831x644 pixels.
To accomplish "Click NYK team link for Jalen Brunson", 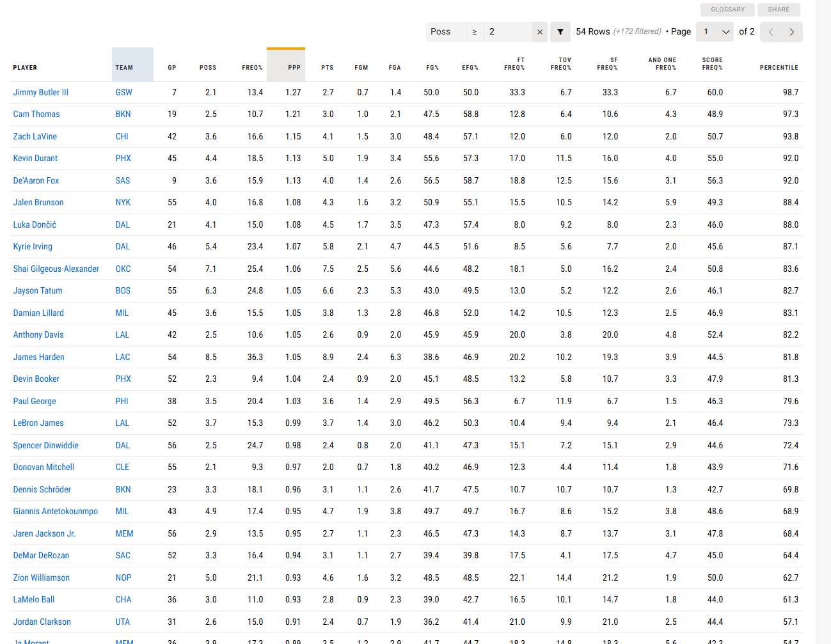I will pyautogui.click(x=123, y=203).
